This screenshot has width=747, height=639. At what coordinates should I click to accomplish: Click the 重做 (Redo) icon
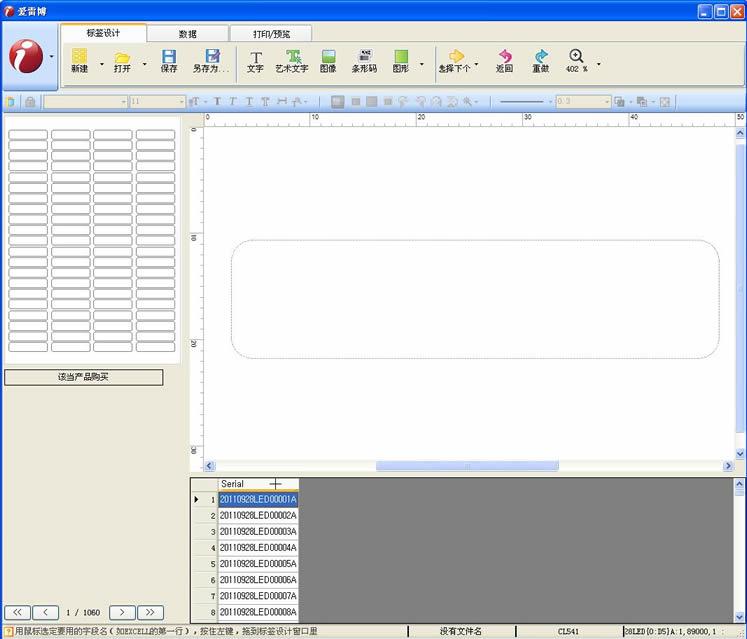(x=540, y=61)
